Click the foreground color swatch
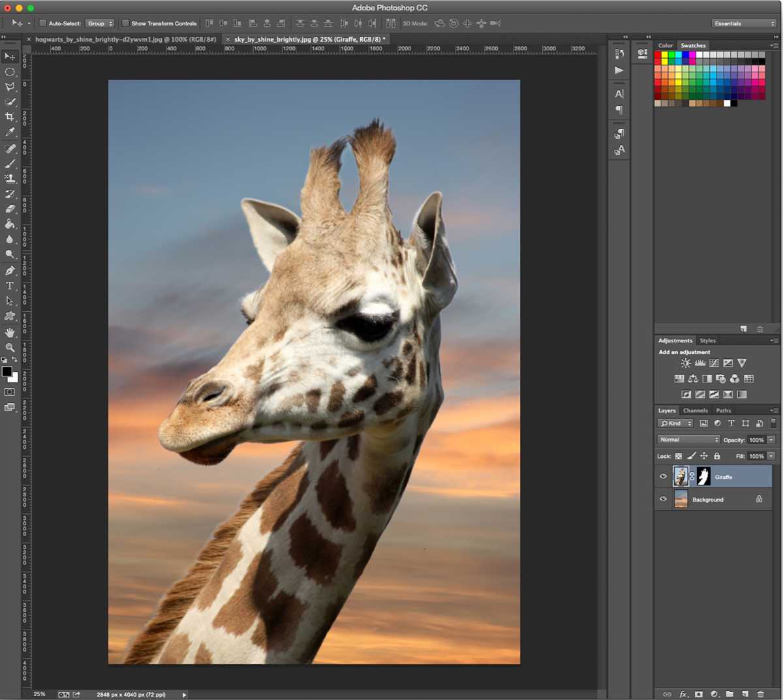The width and height of the screenshot is (783, 700). click(7, 371)
